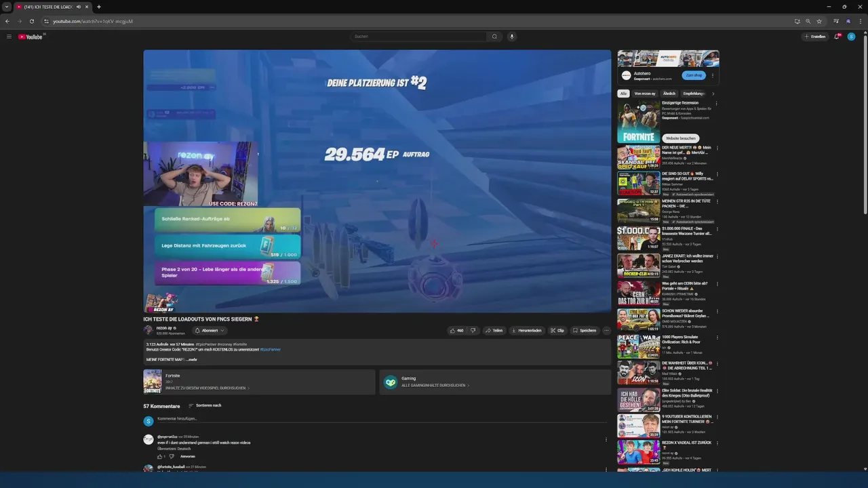Click ALLE GAMINGINHALTE DURCHSUCHEN link

click(434, 386)
